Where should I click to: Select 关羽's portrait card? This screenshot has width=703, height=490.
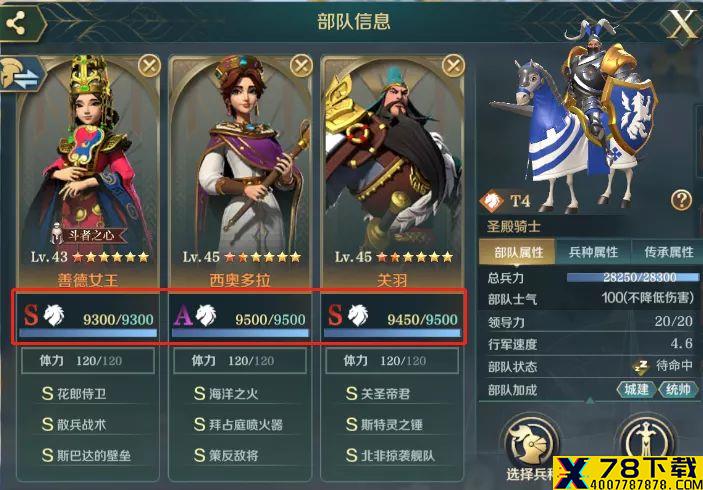click(x=392, y=173)
